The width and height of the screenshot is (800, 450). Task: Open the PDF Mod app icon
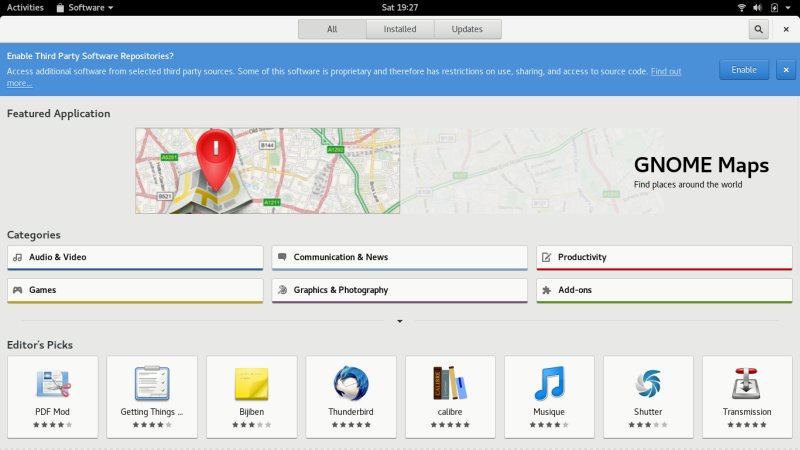click(x=52, y=383)
